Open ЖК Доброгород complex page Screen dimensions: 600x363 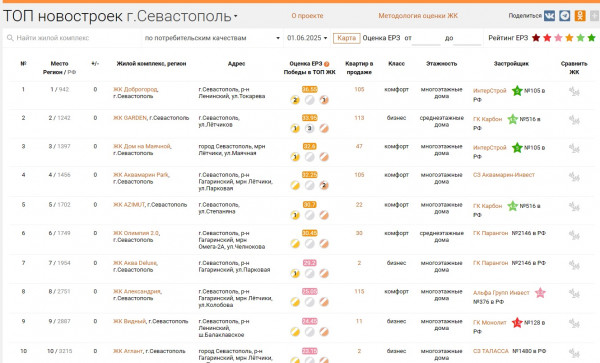click(135, 90)
